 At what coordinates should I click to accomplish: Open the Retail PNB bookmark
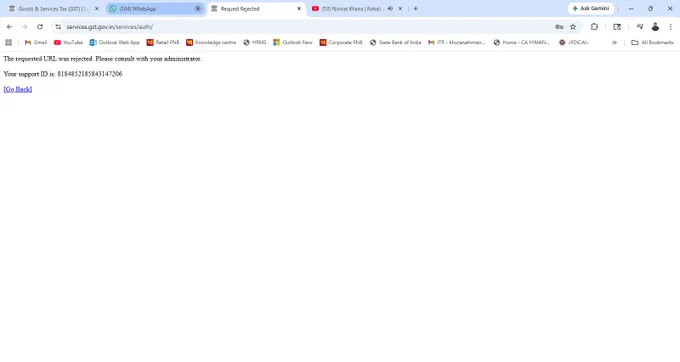[163, 42]
